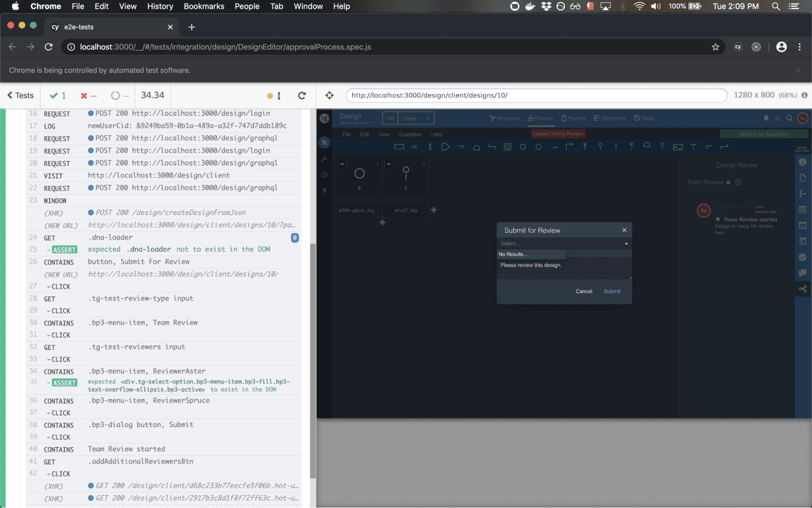Click the app search magnifier icon
The image size is (812, 508).
(789, 118)
